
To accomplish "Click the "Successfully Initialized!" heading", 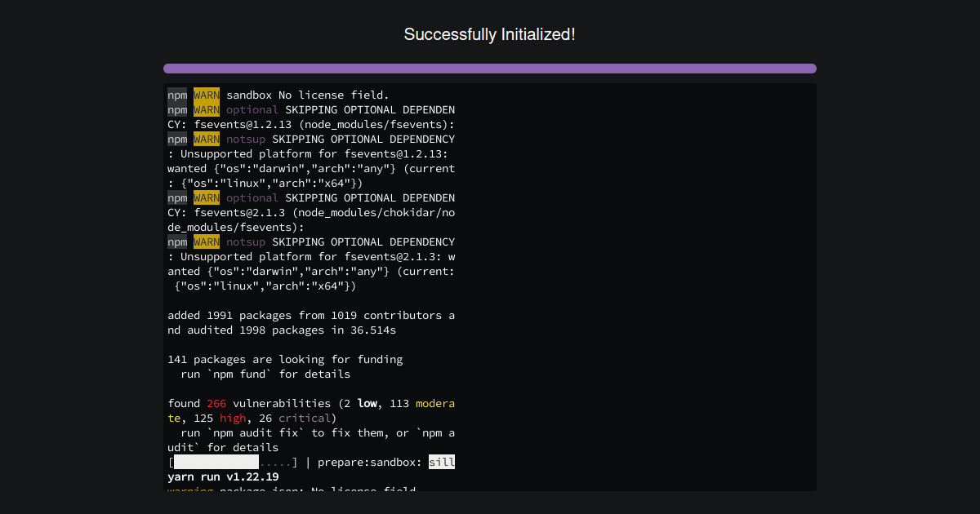I will pos(489,34).
